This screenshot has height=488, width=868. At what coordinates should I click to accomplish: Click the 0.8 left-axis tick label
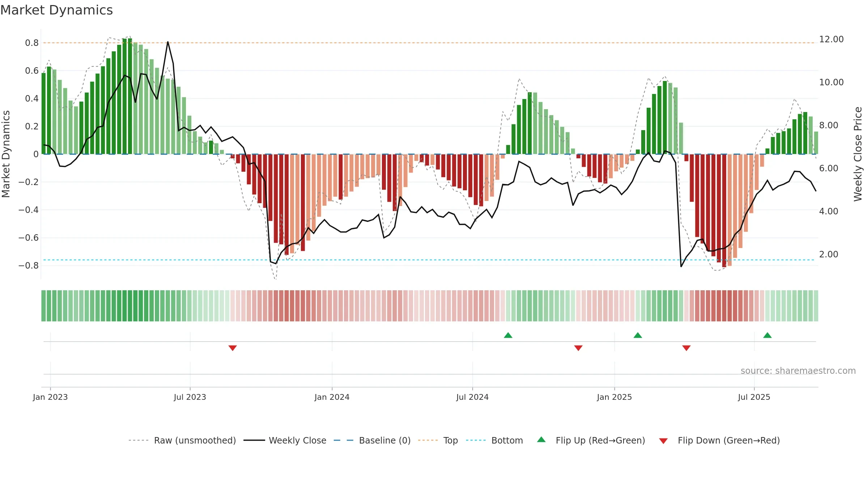click(x=32, y=43)
